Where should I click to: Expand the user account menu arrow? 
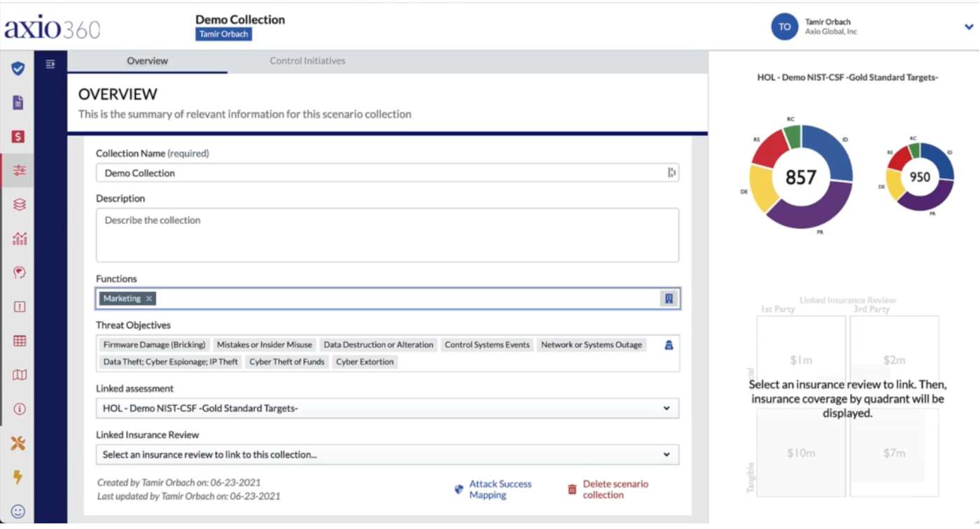[969, 27]
